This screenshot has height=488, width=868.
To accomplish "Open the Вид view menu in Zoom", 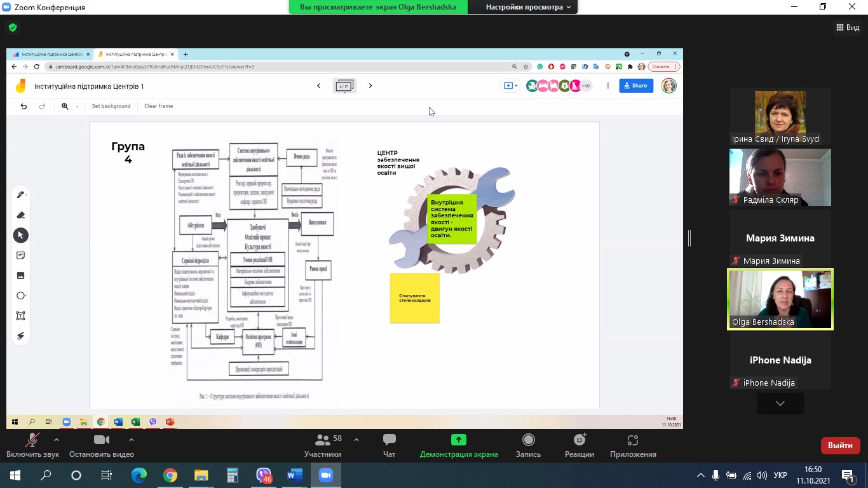I will pos(848,27).
